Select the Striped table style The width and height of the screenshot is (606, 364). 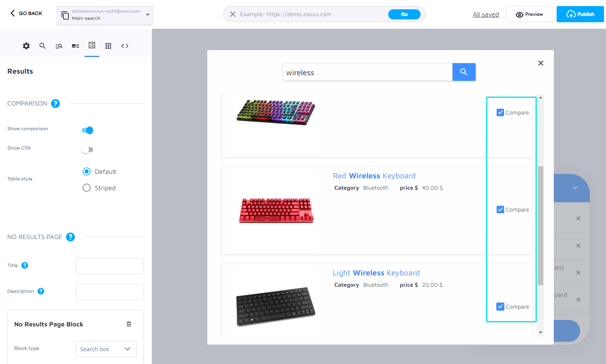(x=87, y=188)
